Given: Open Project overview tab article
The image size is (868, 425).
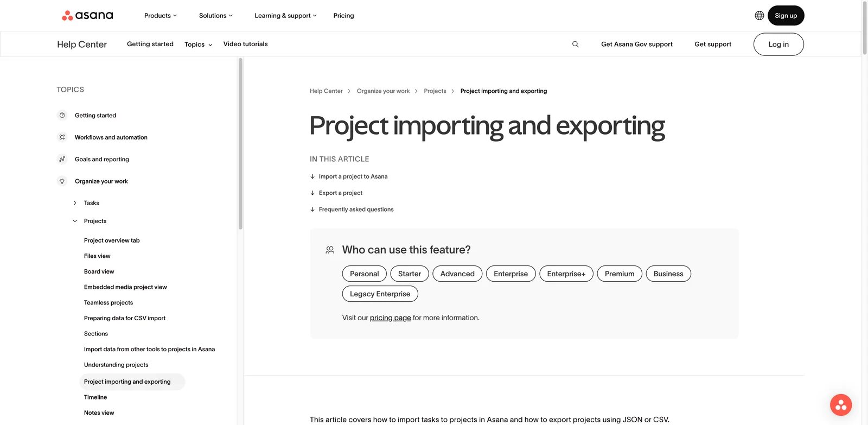Looking at the screenshot, I should 112,240.
